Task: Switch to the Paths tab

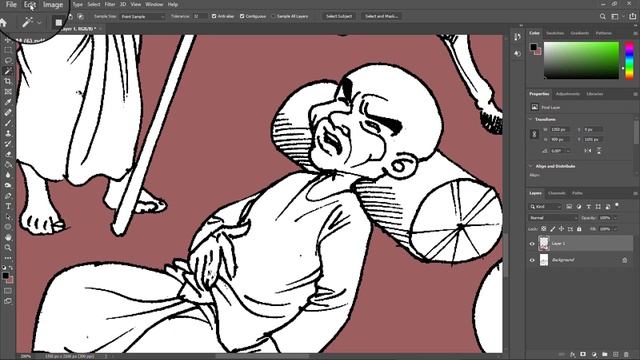Action: point(578,193)
